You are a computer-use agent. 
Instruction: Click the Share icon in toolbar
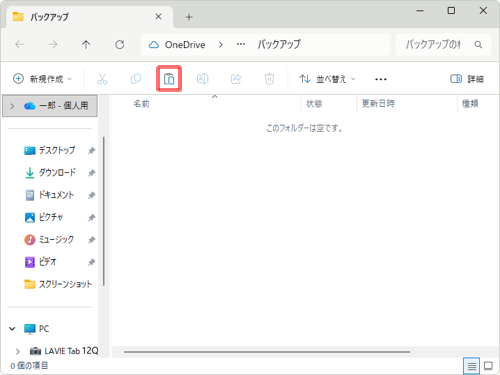coord(236,79)
